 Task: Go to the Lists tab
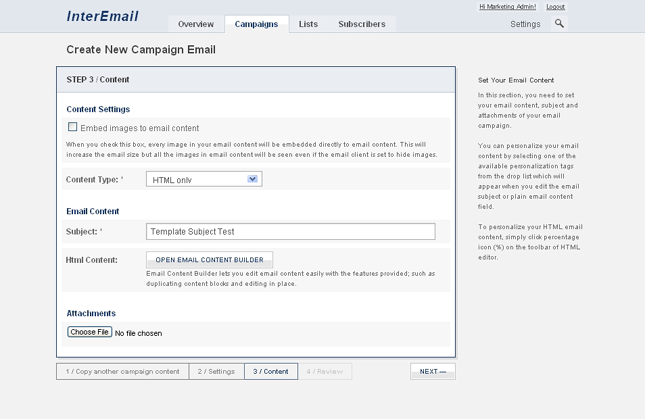pyautogui.click(x=308, y=24)
